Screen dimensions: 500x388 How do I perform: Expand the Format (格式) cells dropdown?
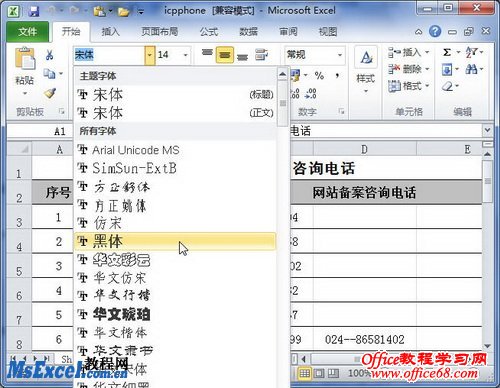pos(427,86)
